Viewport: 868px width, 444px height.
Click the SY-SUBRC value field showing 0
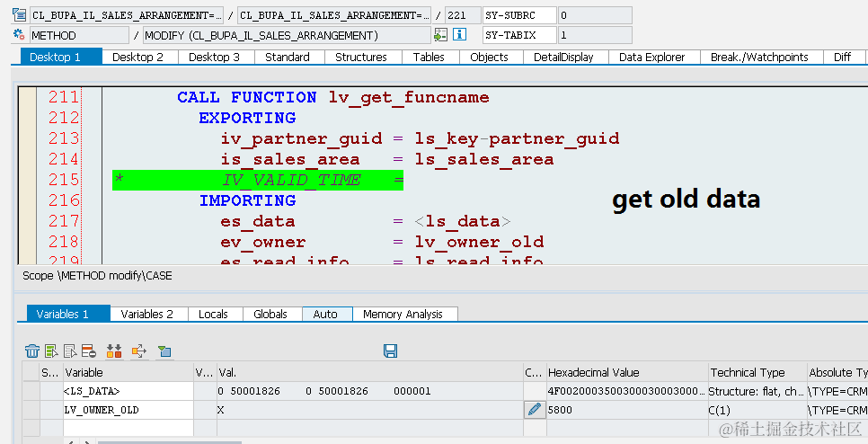(x=595, y=15)
